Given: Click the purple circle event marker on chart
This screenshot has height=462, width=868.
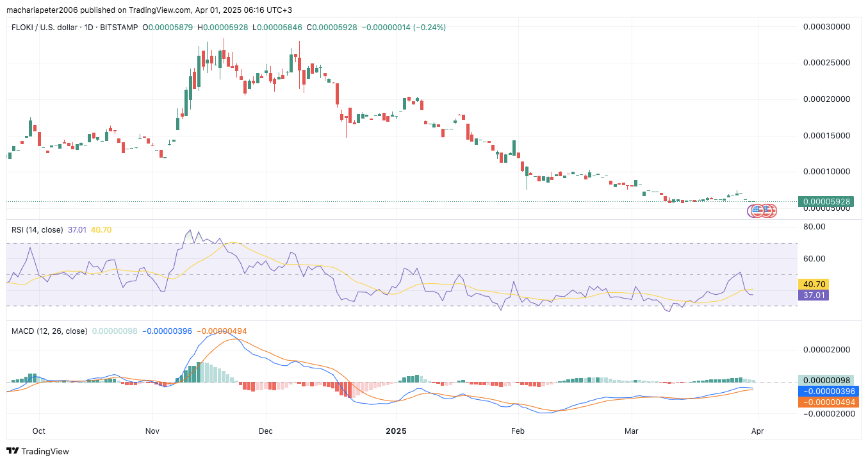Looking at the screenshot, I should [751, 210].
